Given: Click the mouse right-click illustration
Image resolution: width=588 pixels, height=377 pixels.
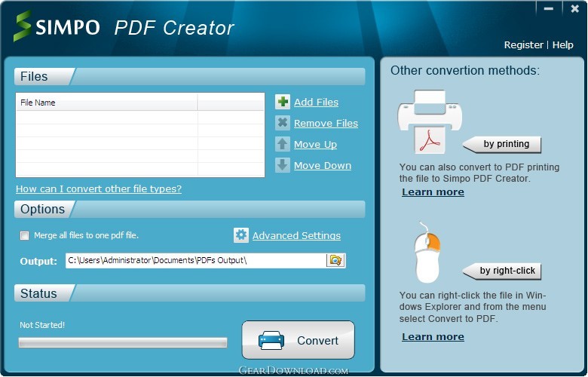Looking at the screenshot, I should click(x=427, y=252).
